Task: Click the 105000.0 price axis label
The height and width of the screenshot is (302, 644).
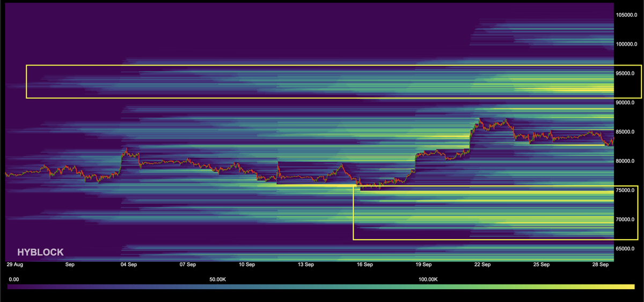Action: (626, 15)
